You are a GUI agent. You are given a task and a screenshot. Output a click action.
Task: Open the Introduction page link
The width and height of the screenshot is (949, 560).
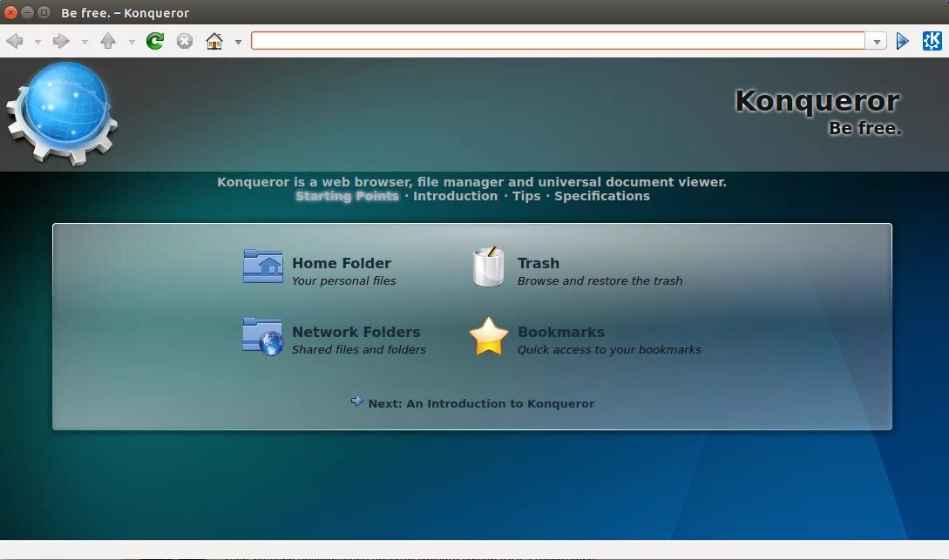(x=455, y=196)
